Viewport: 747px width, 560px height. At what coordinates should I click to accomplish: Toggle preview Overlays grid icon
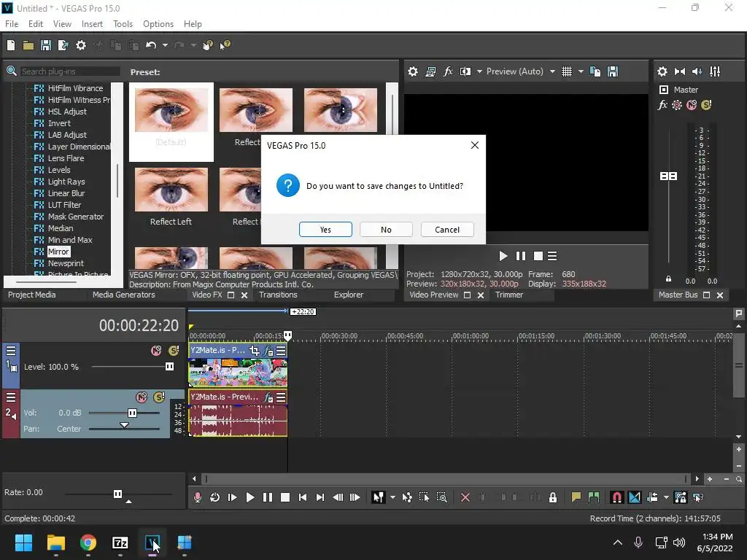click(x=566, y=71)
